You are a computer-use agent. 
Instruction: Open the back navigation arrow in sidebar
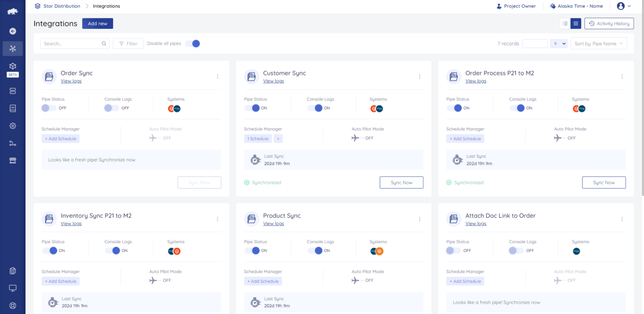12,31
